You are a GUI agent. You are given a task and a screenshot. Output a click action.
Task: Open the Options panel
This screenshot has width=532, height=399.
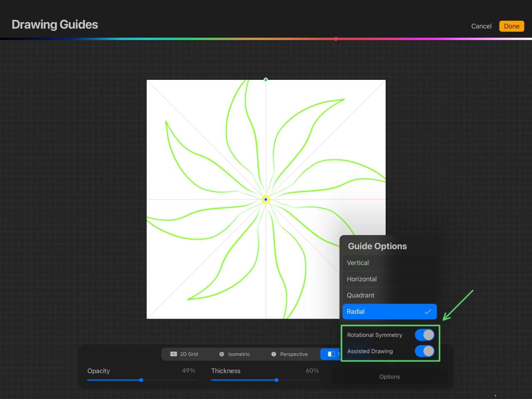pos(389,377)
